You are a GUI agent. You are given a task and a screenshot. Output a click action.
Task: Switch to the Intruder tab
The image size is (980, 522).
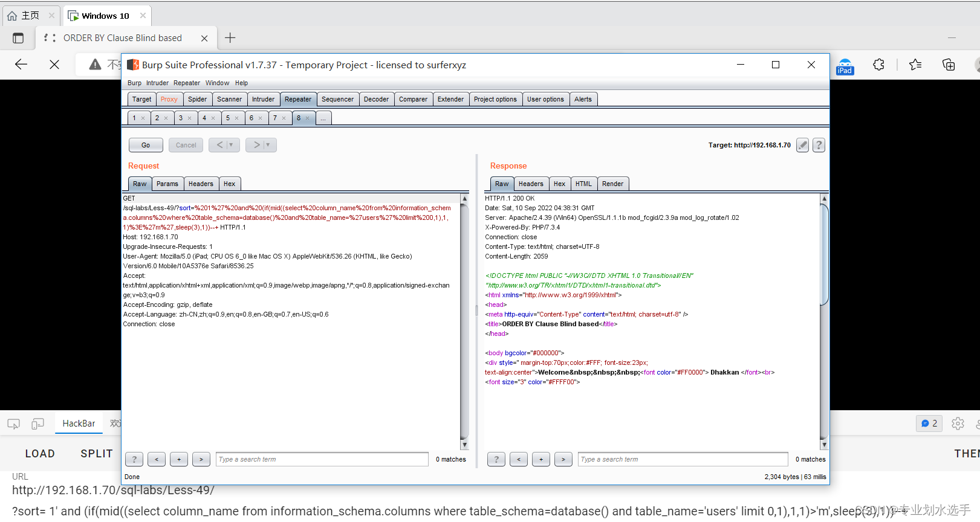coord(263,99)
